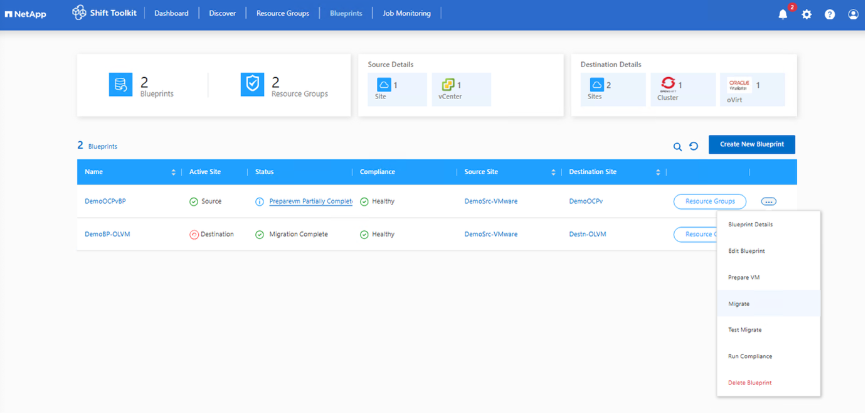Switch to the Job Monitoring tab

tap(406, 13)
